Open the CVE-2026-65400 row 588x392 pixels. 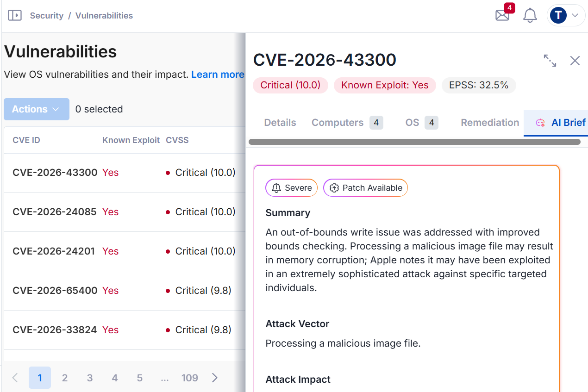click(125, 291)
